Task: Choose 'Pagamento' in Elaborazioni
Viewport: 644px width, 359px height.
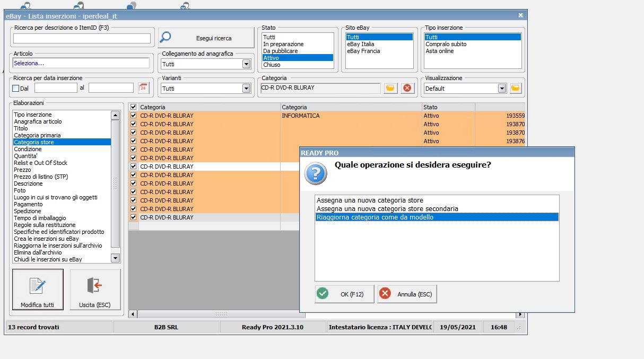Action: point(62,204)
